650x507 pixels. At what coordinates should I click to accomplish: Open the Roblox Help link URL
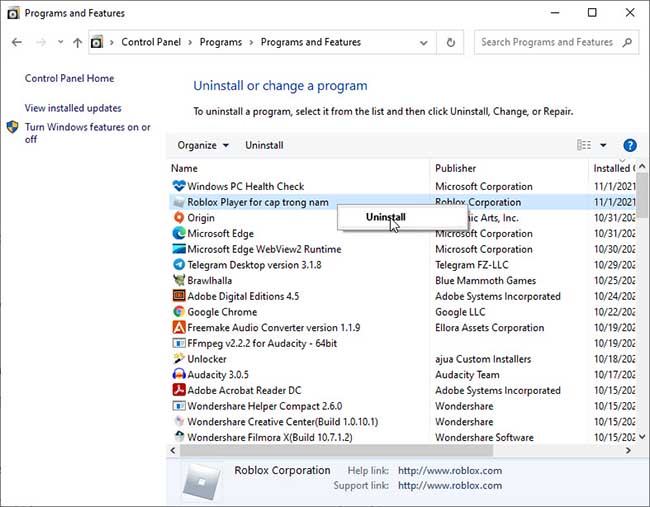click(450, 471)
